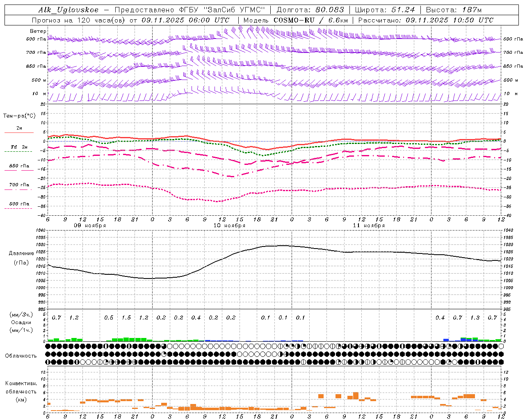This screenshot has width=525, height=420.
Task: Click the 1.5 precipitation value
Action: coord(126,318)
